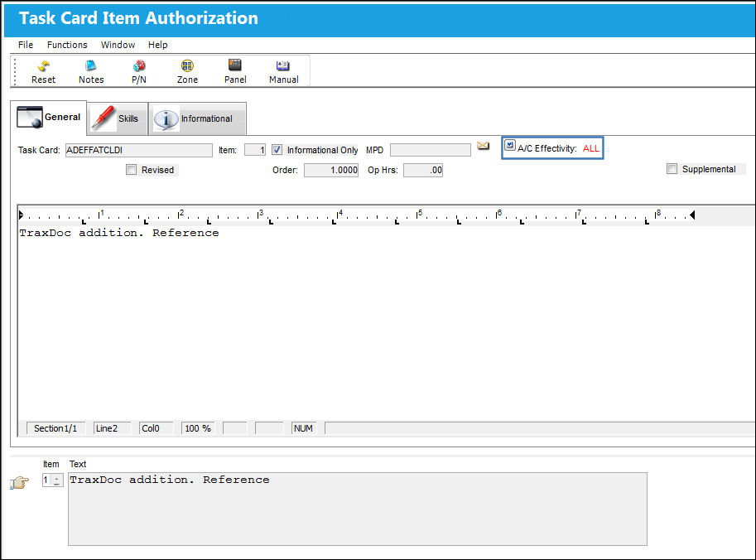The width and height of the screenshot is (756, 560).
Task: Click the pointing hand row indicator
Action: (x=19, y=482)
